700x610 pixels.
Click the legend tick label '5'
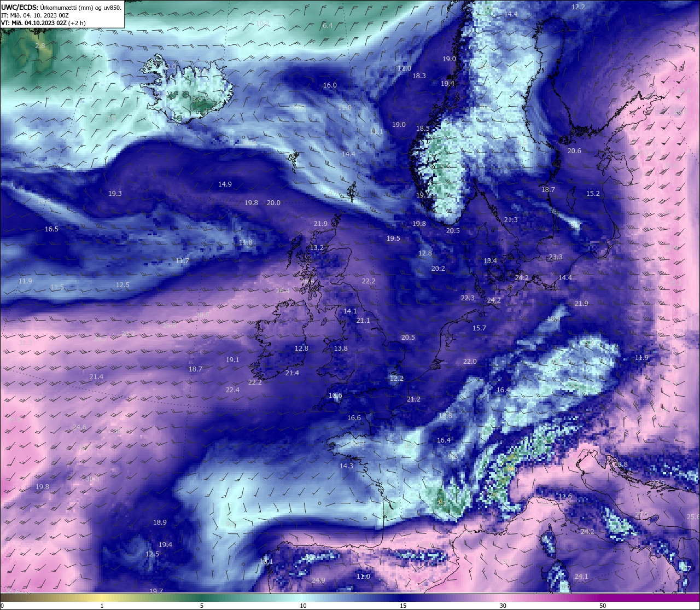click(x=202, y=606)
